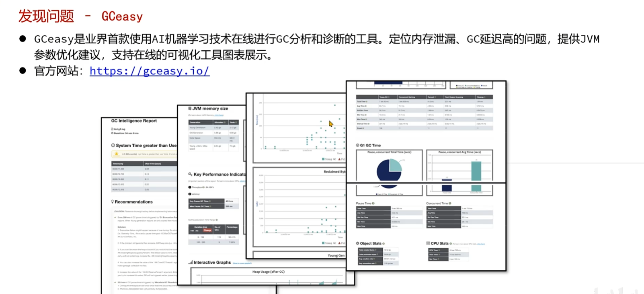Click the icon beside JVM memory size
644x294 pixels.
tap(190, 109)
